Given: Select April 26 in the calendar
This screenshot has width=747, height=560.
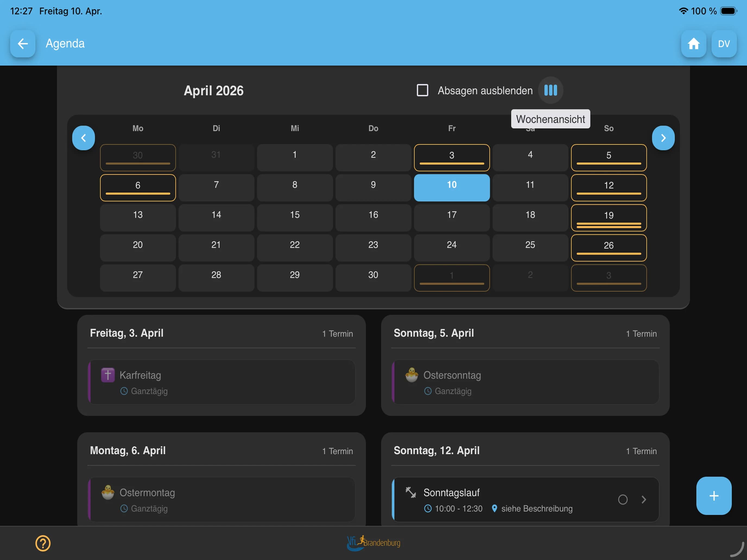Looking at the screenshot, I should (x=609, y=248).
